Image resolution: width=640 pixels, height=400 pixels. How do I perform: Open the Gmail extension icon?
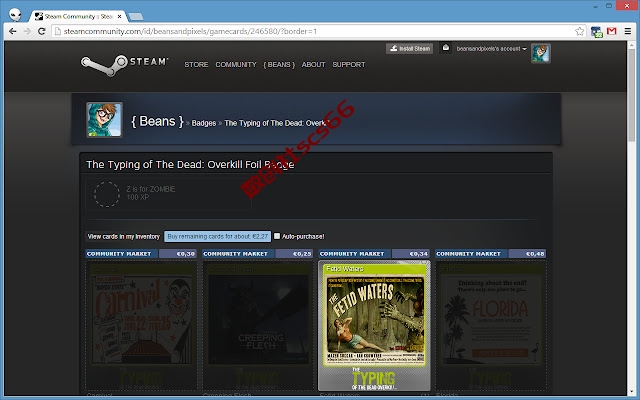point(611,31)
